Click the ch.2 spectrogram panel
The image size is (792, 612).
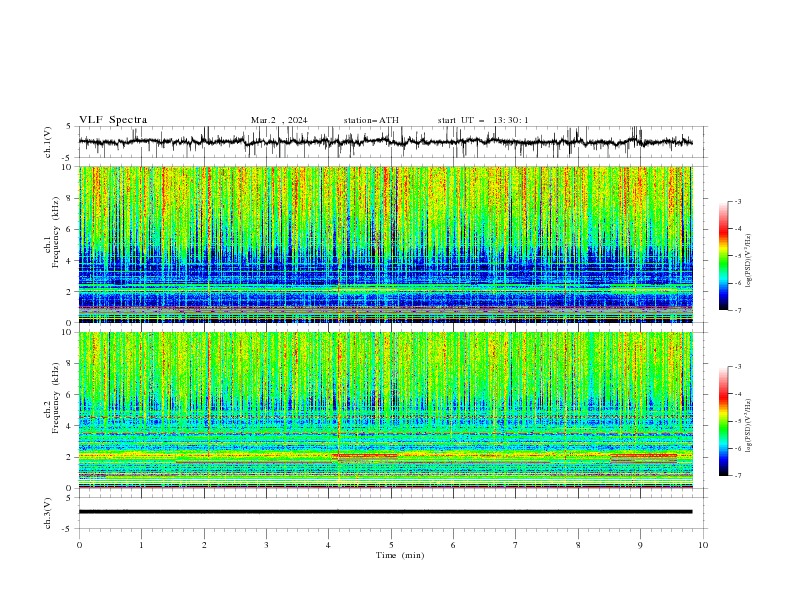click(385, 410)
